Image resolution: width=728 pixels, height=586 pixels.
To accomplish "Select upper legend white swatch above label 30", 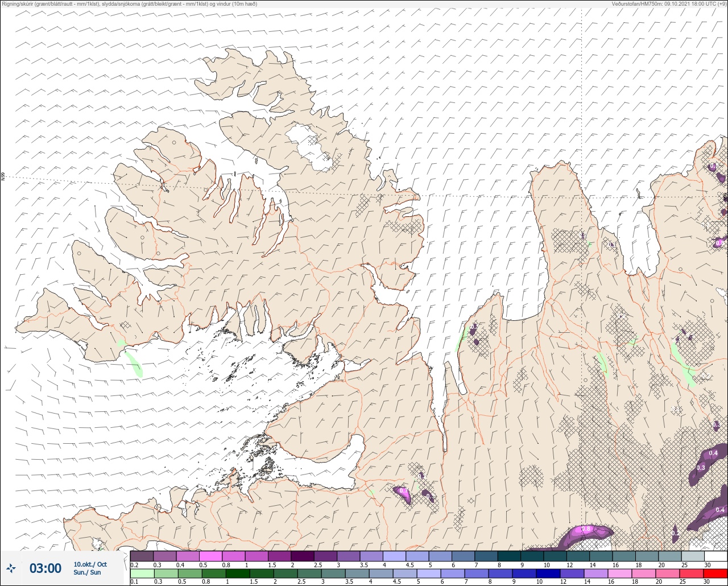I will 715,556.
